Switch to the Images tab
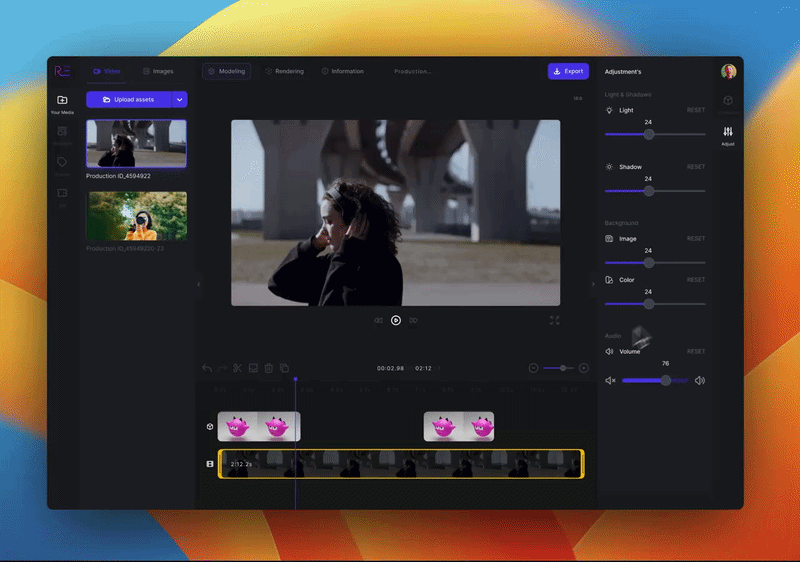 (x=158, y=71)
